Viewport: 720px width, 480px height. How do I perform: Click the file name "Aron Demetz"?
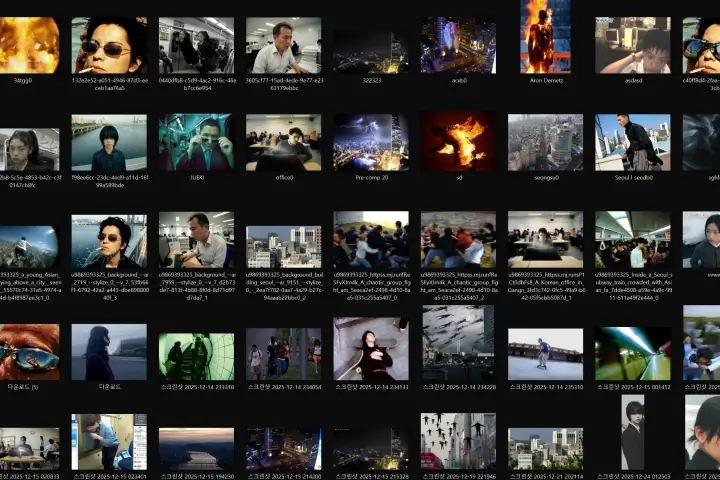(x=546, y=80)
